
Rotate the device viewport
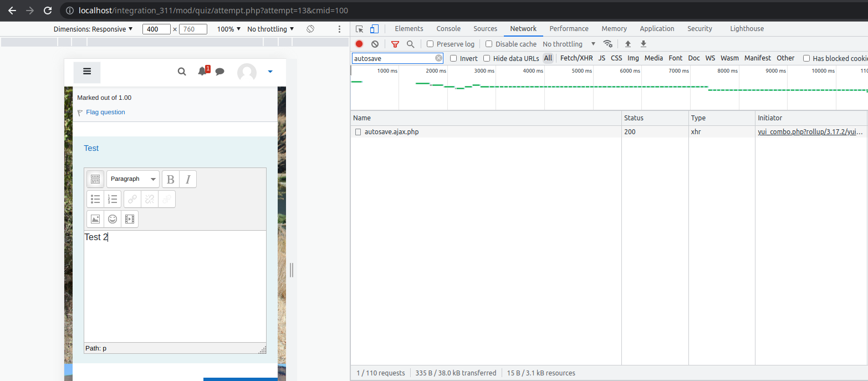(x=310, y=29)
